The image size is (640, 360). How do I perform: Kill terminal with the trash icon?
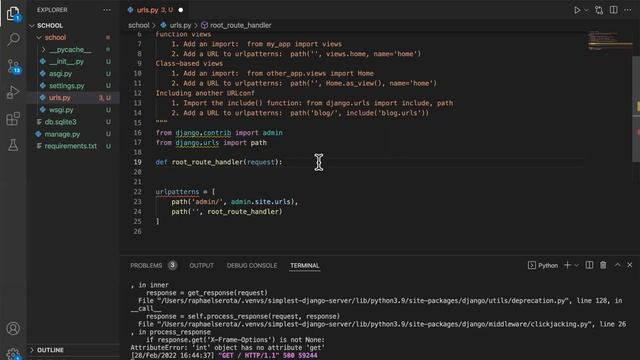pos(603,265)
